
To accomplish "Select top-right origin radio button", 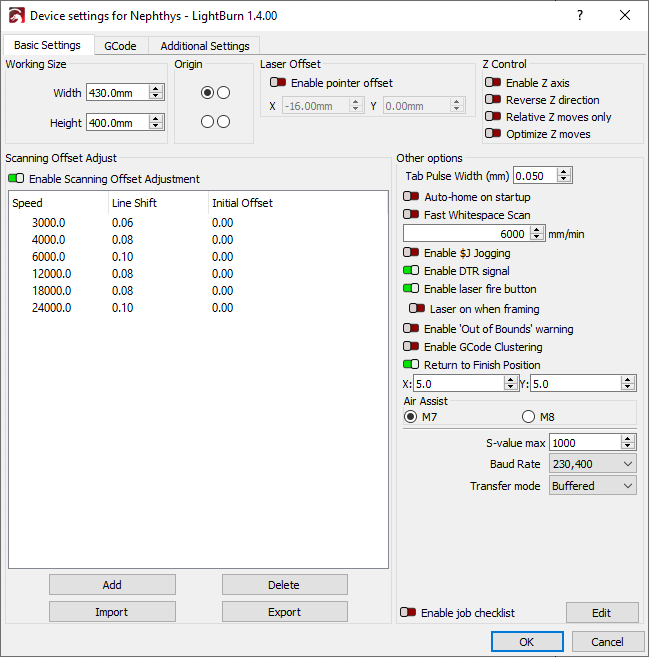I will click(223, 92).
